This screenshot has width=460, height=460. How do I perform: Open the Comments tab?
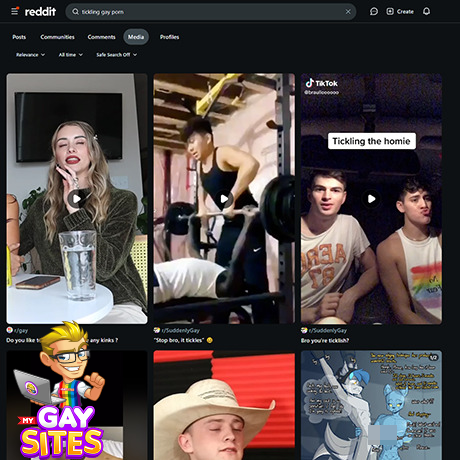click(101, 37)
